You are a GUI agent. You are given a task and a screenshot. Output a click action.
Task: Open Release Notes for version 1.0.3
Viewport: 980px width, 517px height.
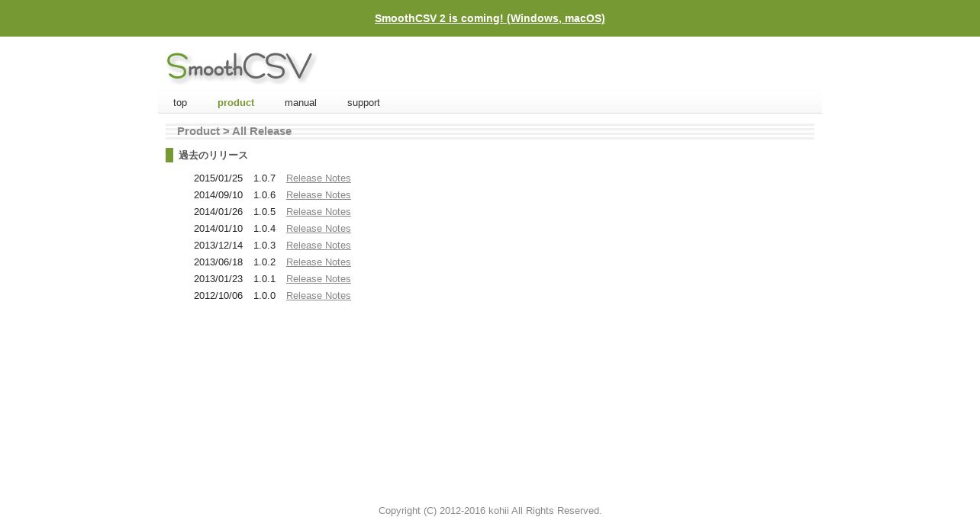(x=318, y=246)
